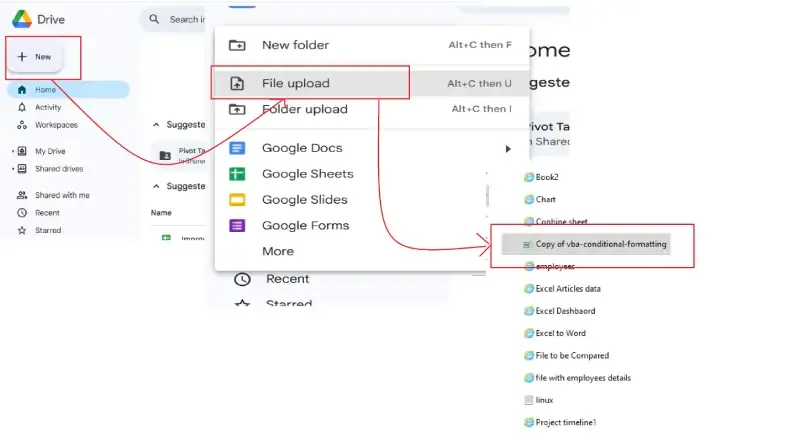Screen dimensions: 800x436
Task: Open Home in the sidebar
Action: coord(45,90)
